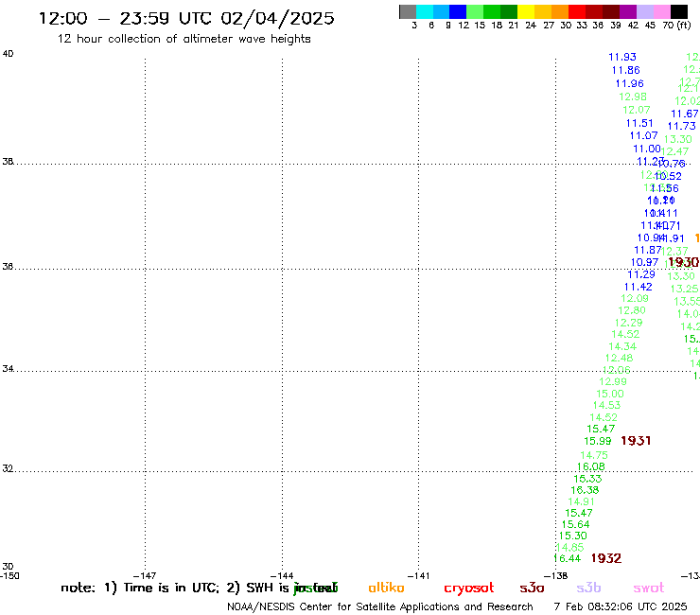Click the purple swatch in the color bar
Viewport: 700px width, 615px height.
pyautogui.click(x=627, y=11)
